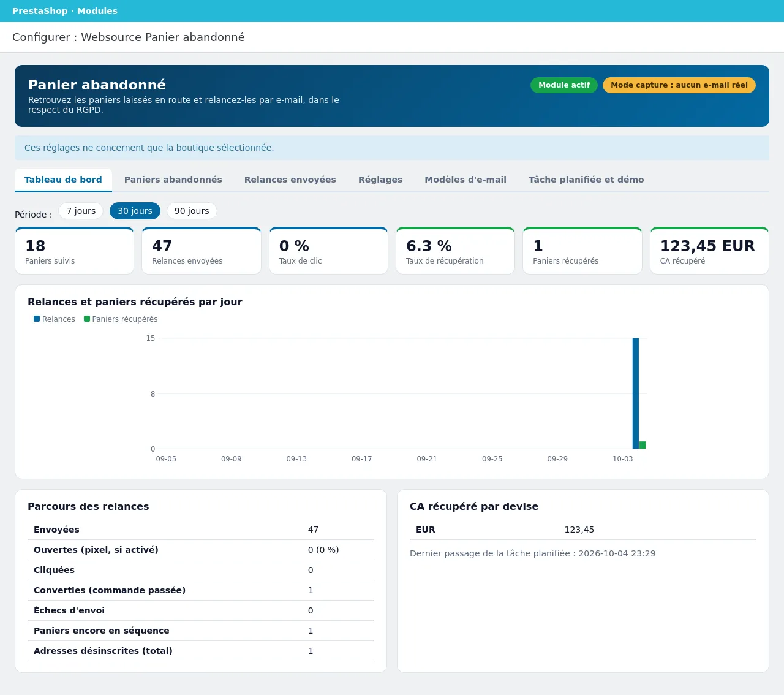
Task: Click the boutique sélectionnée info banner
Action: tap(392, 148)
